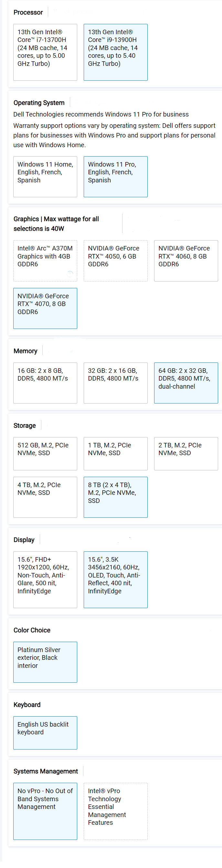The height and width of the screenshot is (868, 222).
Task: Select Platinum Silver exterior color choice
Action: 45,662
